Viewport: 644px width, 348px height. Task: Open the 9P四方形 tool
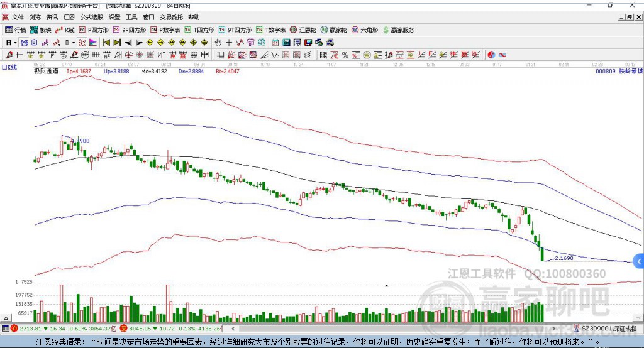[130, 30]
